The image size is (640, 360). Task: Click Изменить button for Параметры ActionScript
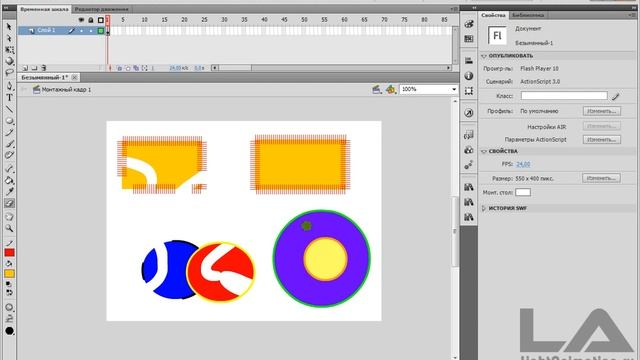[x=601, y=140]
